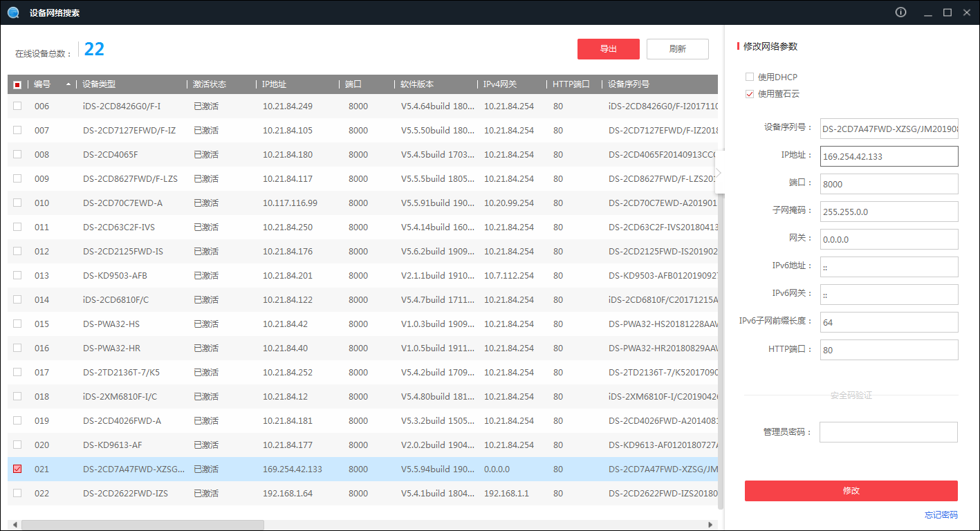This screenshot has height=531, width=980.
Task: Click the horizontal scrollbar thumb below the table
Action: point(142,525)
